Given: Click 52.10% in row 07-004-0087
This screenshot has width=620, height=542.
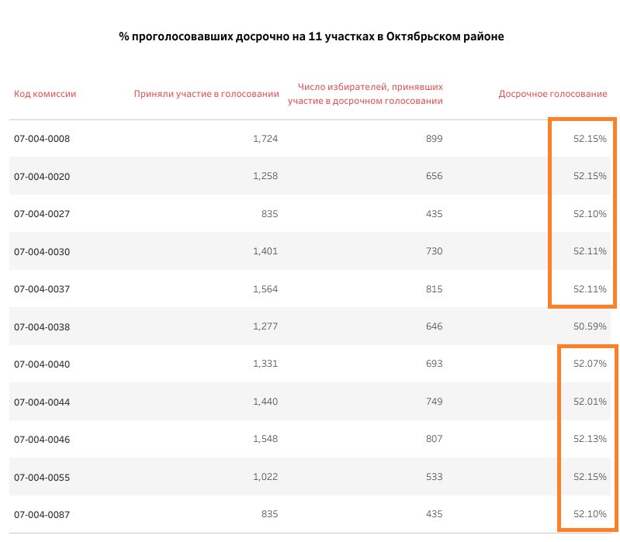Looking at the screenshot, I should click(x=590, y=514).
